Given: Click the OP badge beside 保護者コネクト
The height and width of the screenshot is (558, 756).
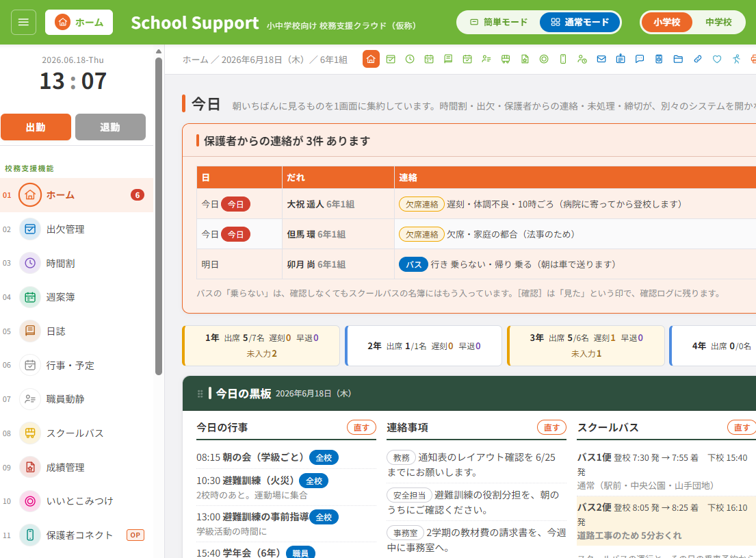Looking at the screenshot, I should [x=135, y=535].
